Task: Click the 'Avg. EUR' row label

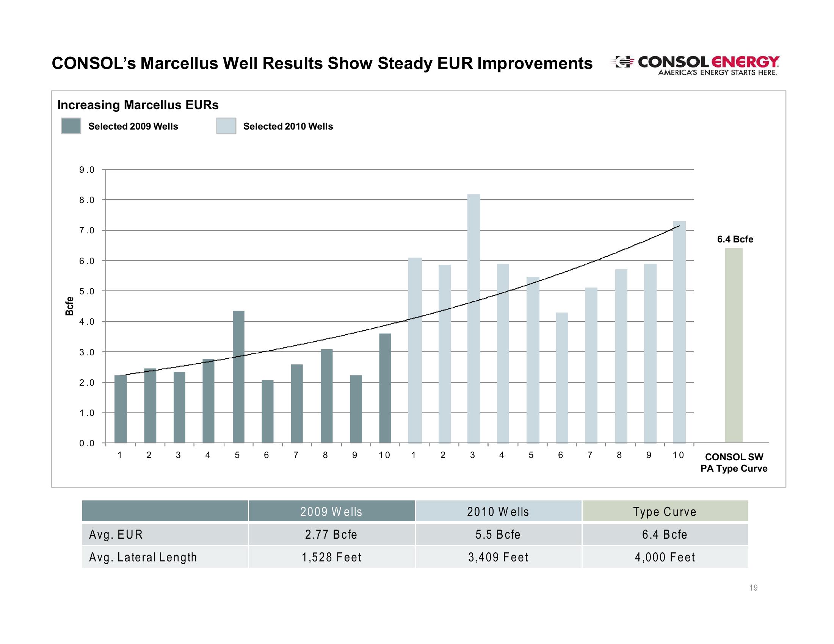Action: tap(116, 534)
